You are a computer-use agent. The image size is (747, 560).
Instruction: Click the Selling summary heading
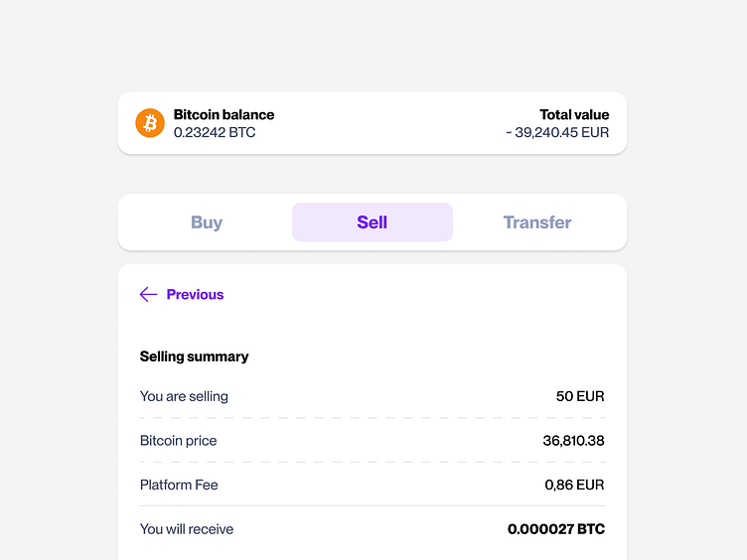pyautogui.click(x=194, y=356)
